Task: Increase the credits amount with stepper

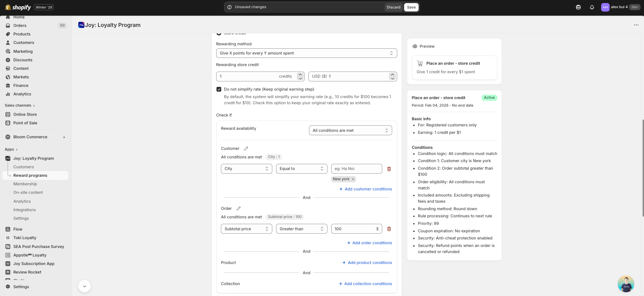Action: pyautogui.click(x=300, y=74)
